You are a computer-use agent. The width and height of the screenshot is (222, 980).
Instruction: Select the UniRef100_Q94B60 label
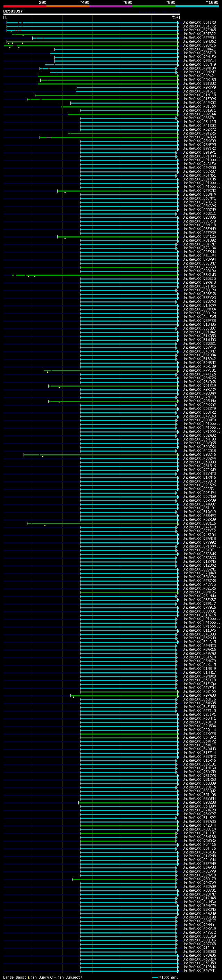pos(199,137)
